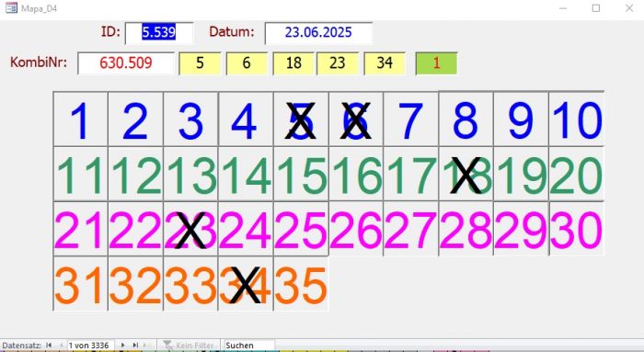The width and height of the screenshot is (644, 352).
Task: Click the Datum field 23.06.2025
Action: coord(318,33)
